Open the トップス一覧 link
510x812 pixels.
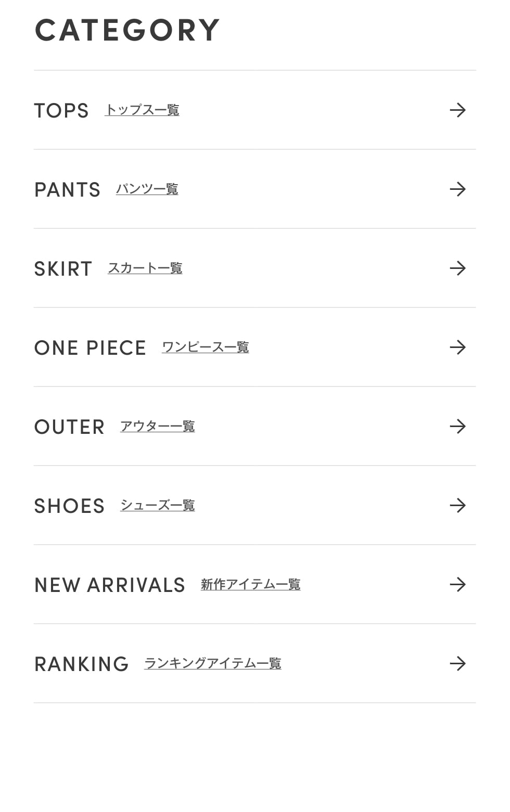pyautogui.click(x=142, y=110)
